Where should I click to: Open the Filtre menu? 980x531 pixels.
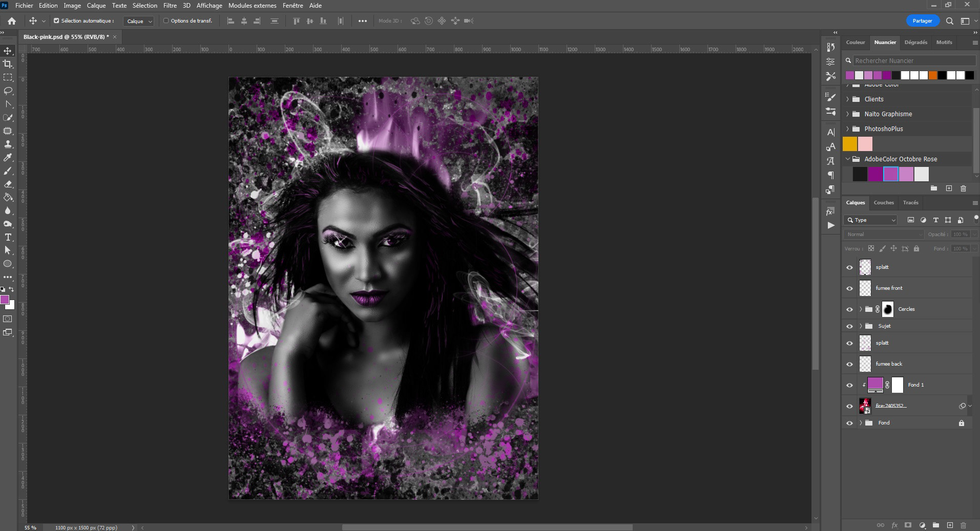pyautogui.click(x=170, y=6)
